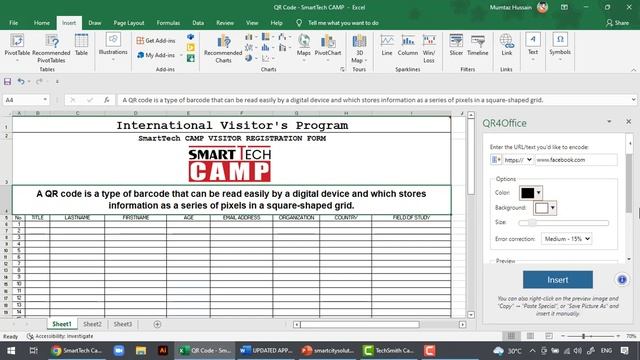Click the insert function fx icon
This screenshot has width=640, height=360.
coord(107,100)
